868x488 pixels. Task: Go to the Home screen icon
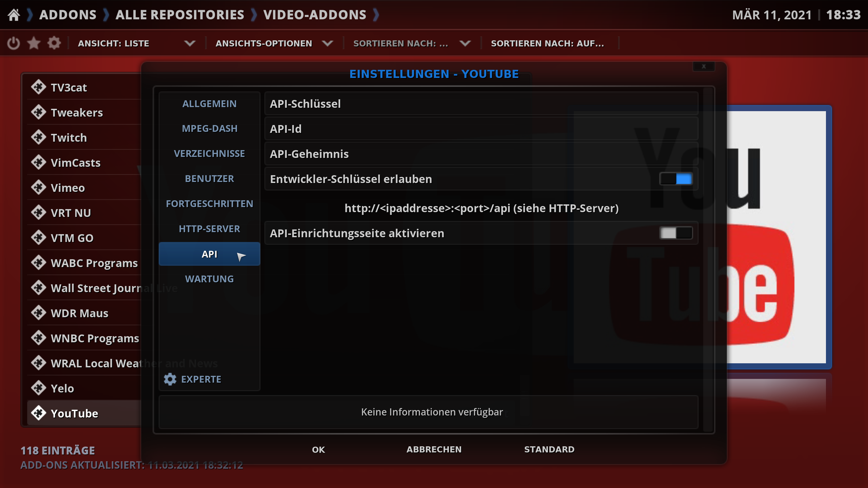[14, 15]
